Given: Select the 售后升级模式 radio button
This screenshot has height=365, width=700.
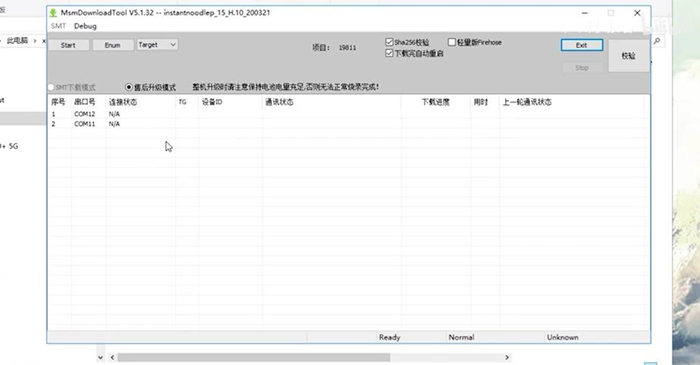Looking at the screenshot, I should 129,87.
